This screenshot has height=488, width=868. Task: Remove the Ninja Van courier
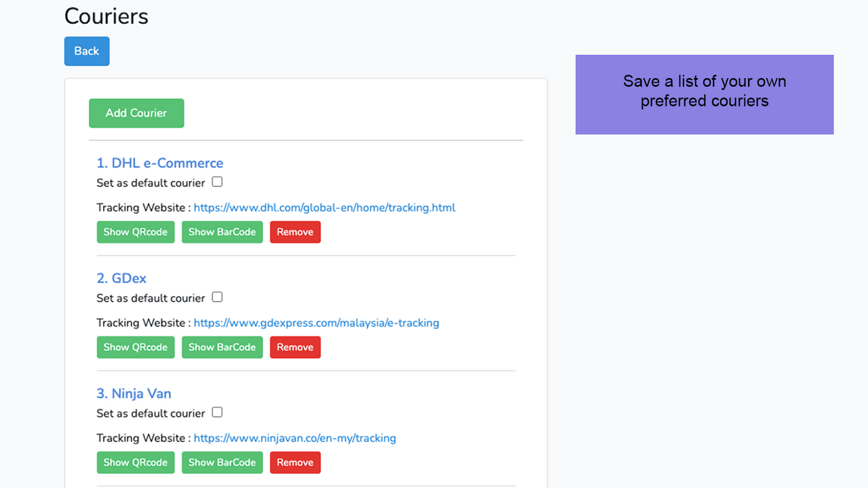pyautogui.click(x=295, y=462)
